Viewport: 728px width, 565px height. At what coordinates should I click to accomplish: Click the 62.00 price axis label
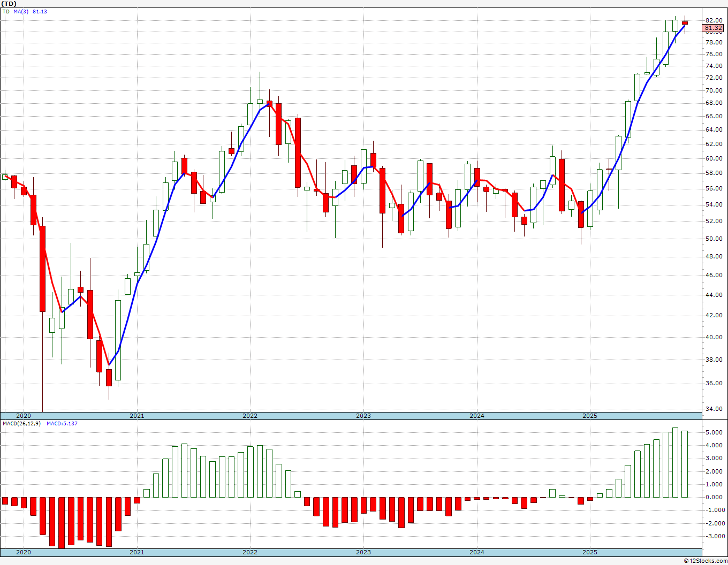(714, 144)
